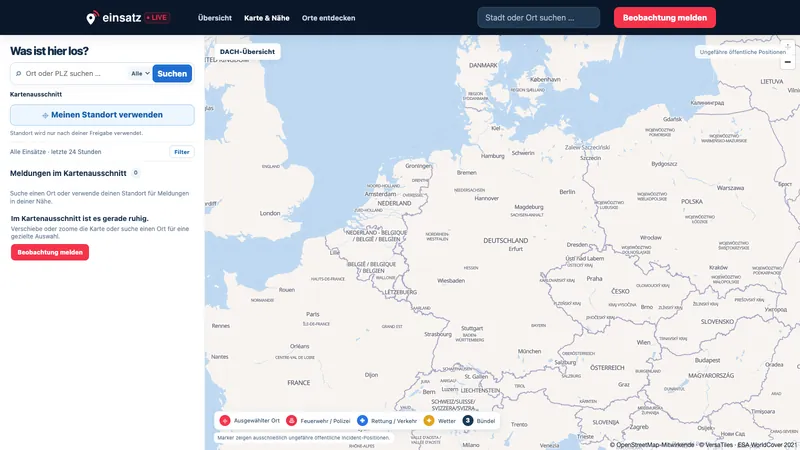
Task: Click the Hannover label on the map
Action: pyautogui.click(x=486, y=198)
